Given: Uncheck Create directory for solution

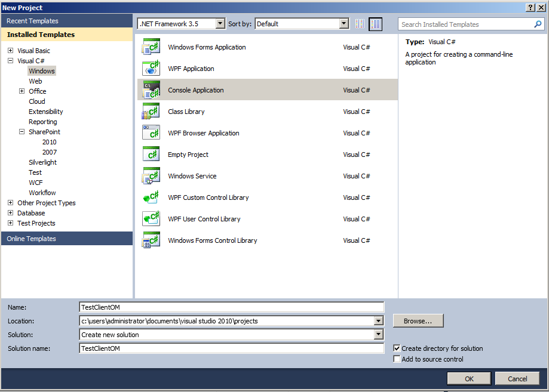Looking at the screenshot, I should coord(397,348).
